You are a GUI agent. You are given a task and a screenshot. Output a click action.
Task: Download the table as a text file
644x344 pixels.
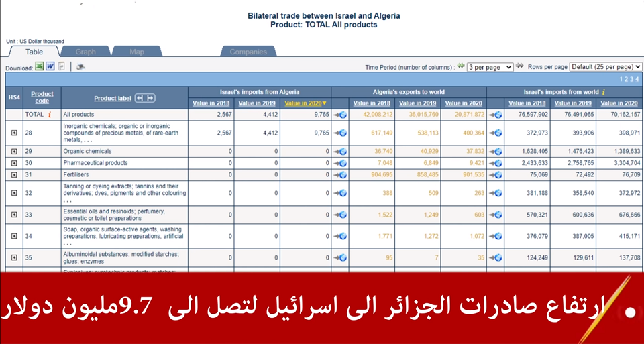61,66
